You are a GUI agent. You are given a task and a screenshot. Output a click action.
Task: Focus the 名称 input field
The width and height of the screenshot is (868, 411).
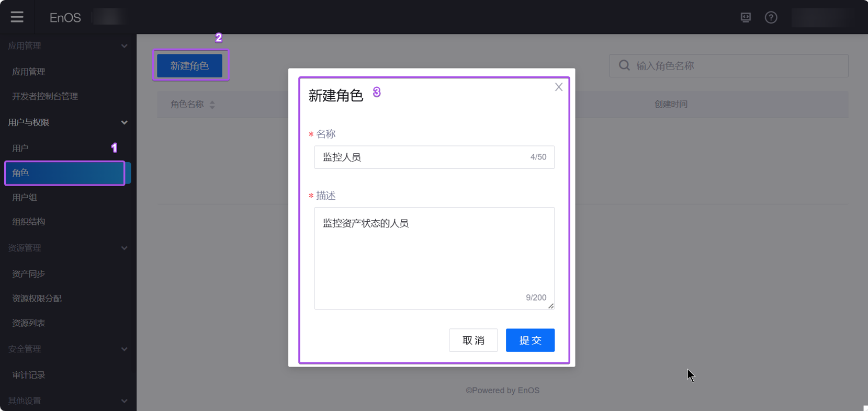[x=424, y=157]
